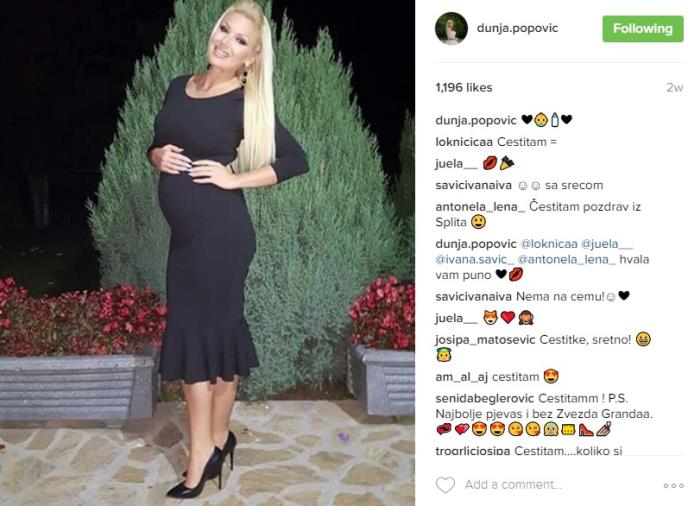This screenshot has width=688, height=506.
Task: Open the @antonela_lena_ mention in reply
Action: (567, 259)
